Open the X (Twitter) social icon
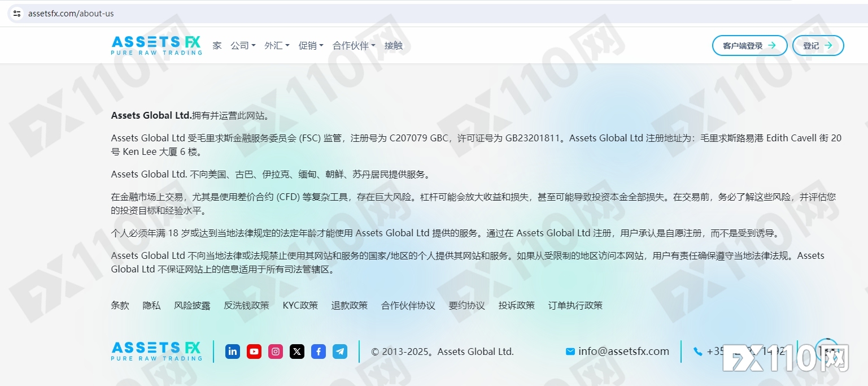Image resolution: width=868 pixels, height=386 pixels. (297, 352)
